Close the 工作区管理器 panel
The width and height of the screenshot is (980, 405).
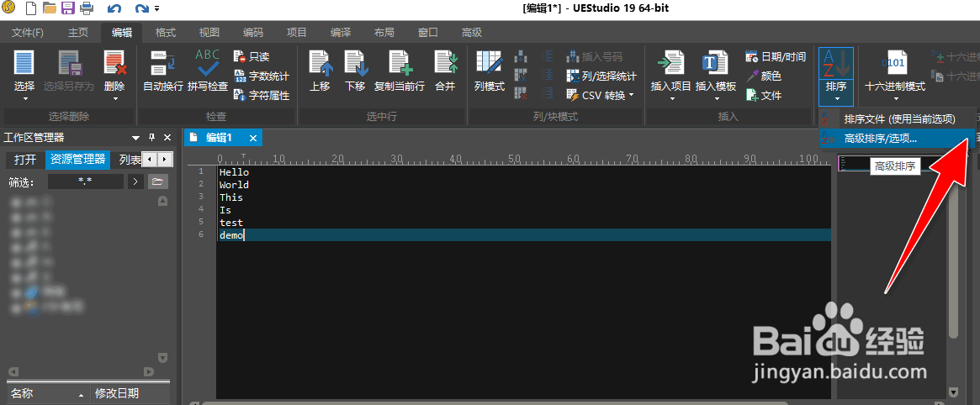click(x=167, y=138)
